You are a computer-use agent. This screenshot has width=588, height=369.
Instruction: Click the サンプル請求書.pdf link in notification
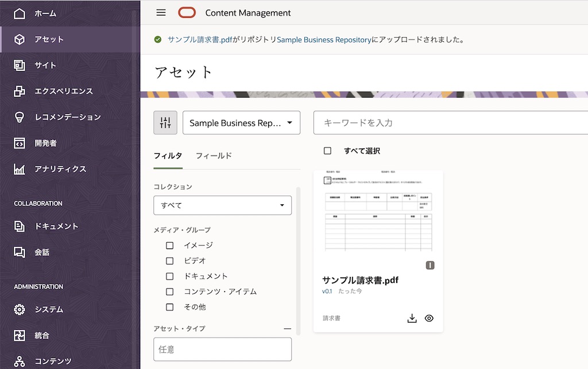[200, 40]
